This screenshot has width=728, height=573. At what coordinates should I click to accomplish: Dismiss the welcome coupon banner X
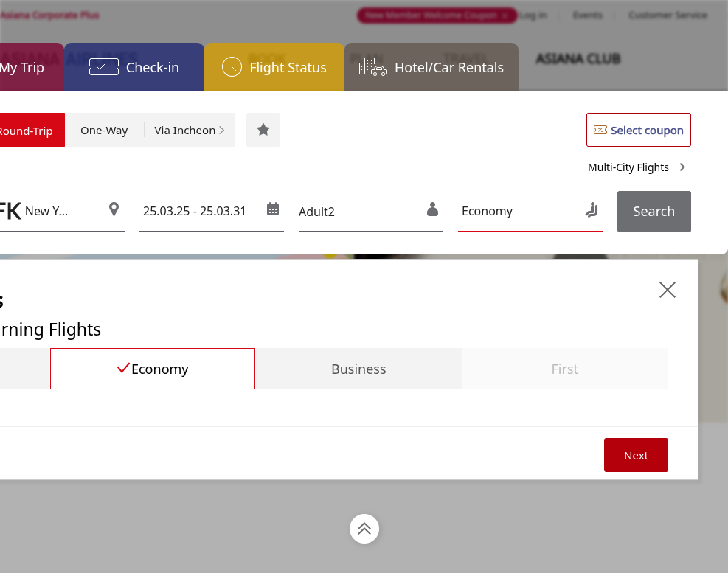(x=505, y=15)
